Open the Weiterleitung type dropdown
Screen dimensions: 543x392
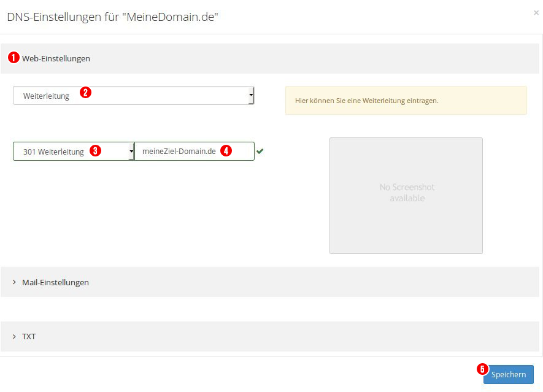coord(133,96)
